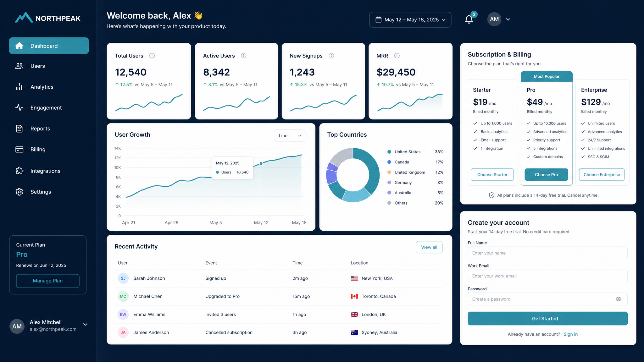Click info icon next to Active Users
Image resolution: width=644 pixels, height=362 pixels.
(244, 56)
